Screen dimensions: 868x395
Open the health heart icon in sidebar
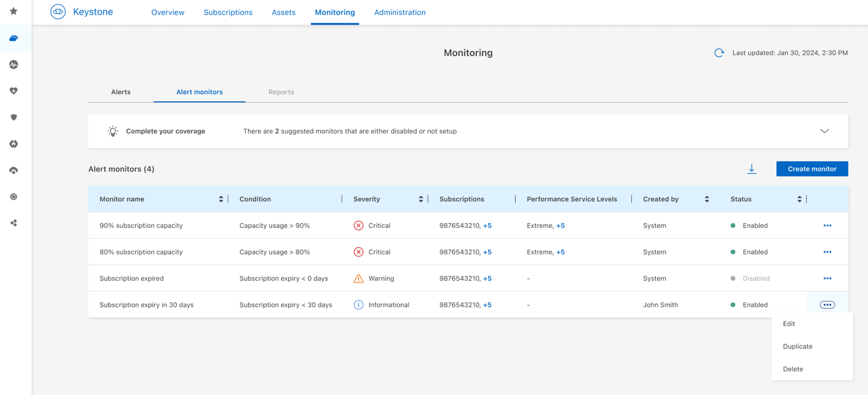[x=14, y=91]
